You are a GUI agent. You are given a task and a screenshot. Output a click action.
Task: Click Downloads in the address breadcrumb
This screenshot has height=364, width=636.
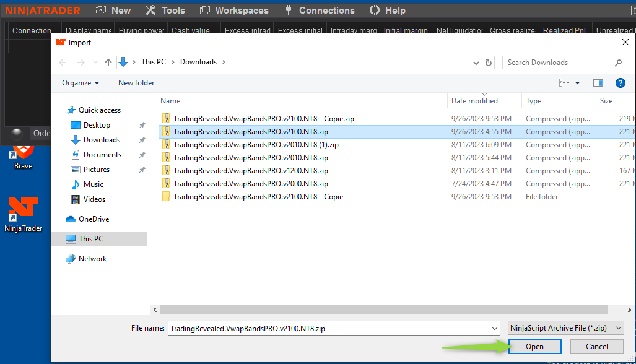tap(198, 62)
